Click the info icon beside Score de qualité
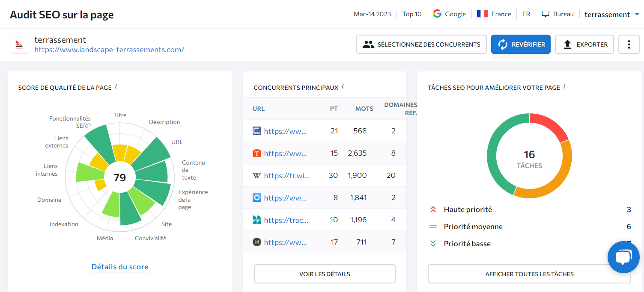This screenshot has width=644, height=292. click(116, 87)
